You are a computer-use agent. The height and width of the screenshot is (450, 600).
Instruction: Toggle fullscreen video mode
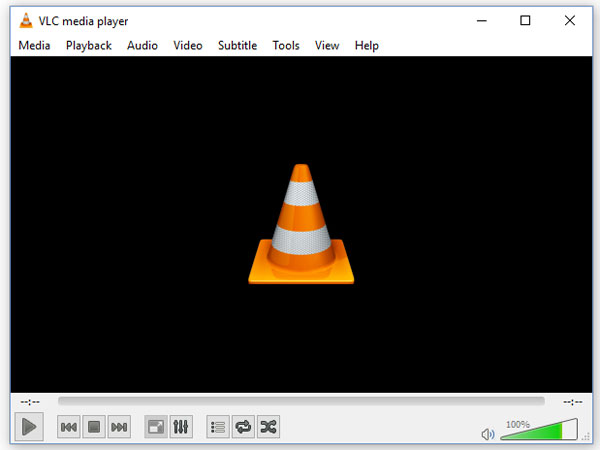pos(156,427)
